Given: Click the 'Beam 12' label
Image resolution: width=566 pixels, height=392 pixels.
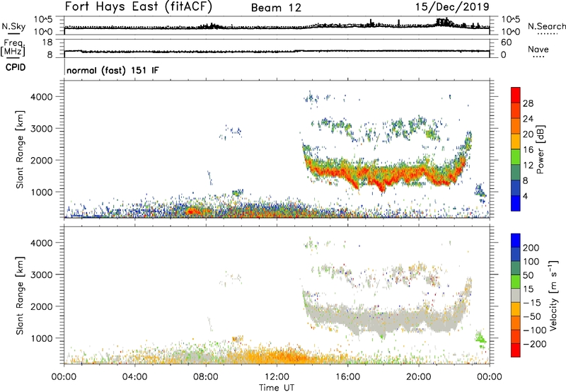Looking at the screenshot, I should pos(276,8).
